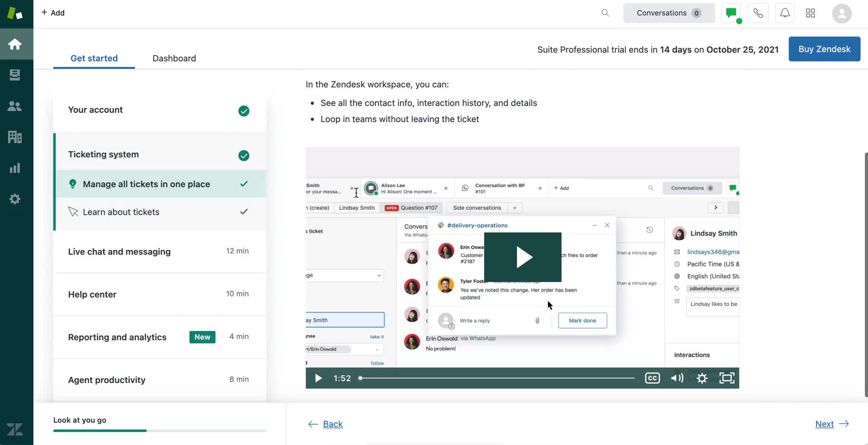
Task: Click the checkmark on Learn about tickets row
Action: (244, 212)
